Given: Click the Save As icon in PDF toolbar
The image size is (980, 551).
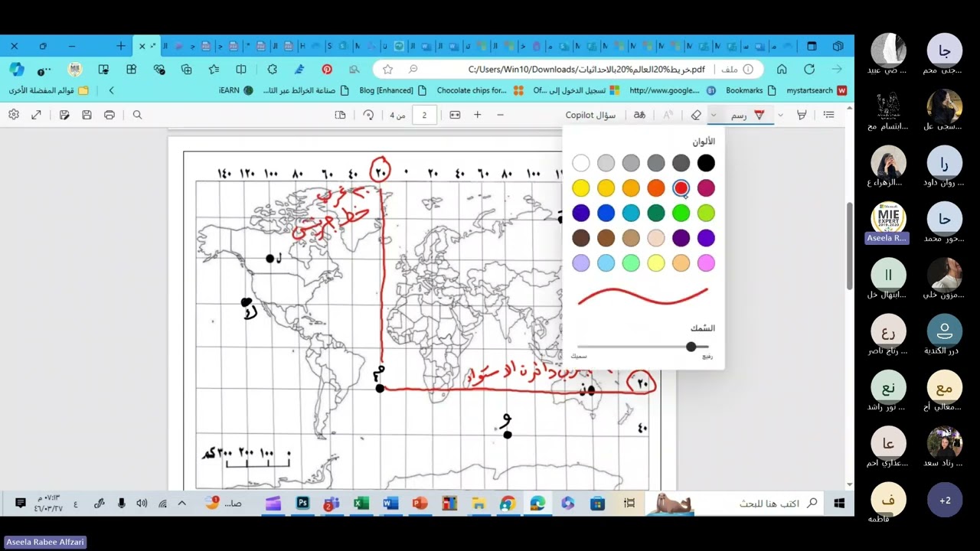Looking at the screenshot, I should 64,115.
